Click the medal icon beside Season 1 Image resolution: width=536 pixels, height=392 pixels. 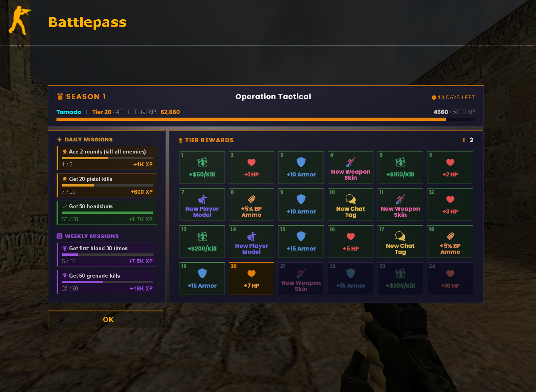(59, 97)
